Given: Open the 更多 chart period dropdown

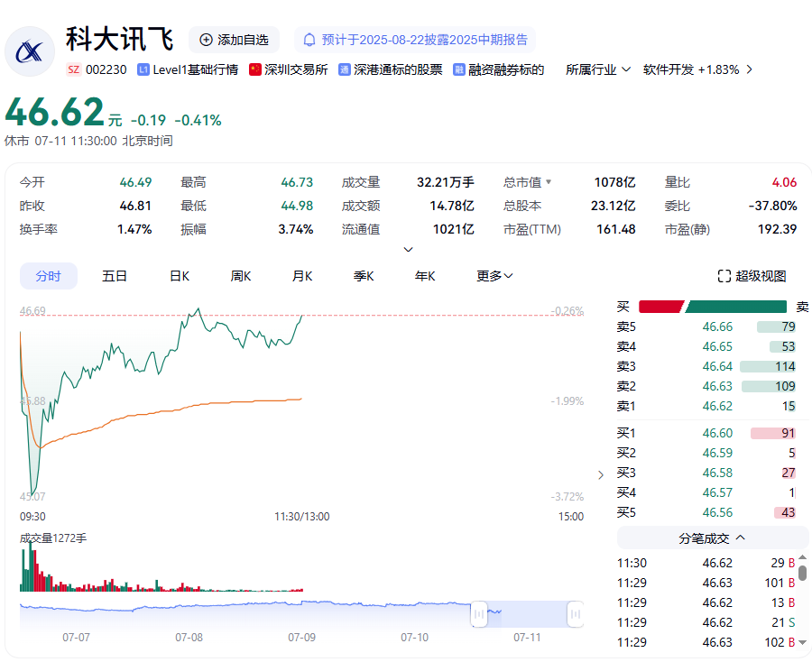Looking at the screenshot, I should pyautogui.click(x=494, y=276).
